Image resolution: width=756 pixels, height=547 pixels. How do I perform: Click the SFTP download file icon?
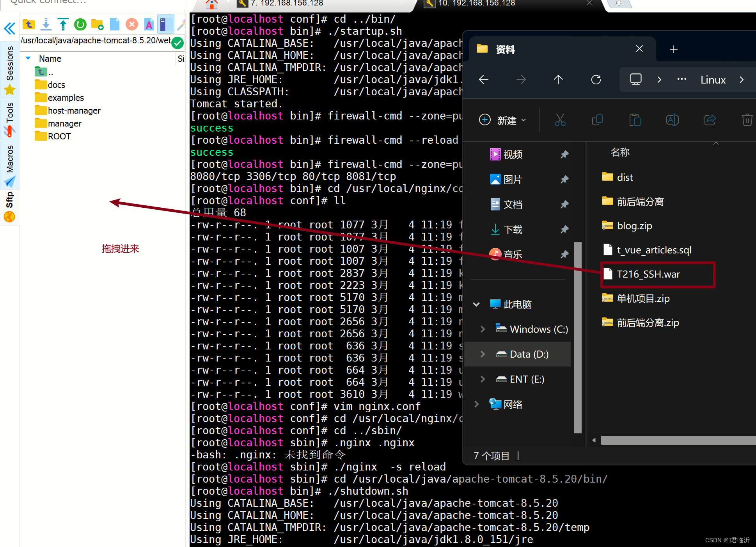point(46,25)
